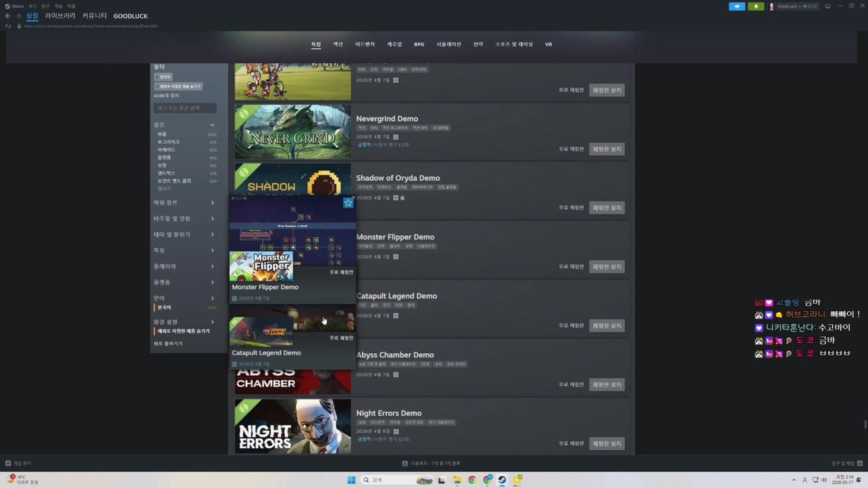Filter by 아케이드 genre
The width and height of the screenshot is (868, 488).
click(166, 150)
